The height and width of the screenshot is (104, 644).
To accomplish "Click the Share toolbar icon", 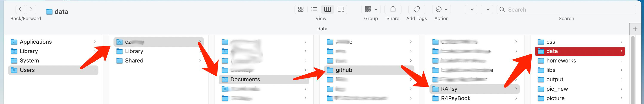I will pyautogui.click(x=393, y=9).
